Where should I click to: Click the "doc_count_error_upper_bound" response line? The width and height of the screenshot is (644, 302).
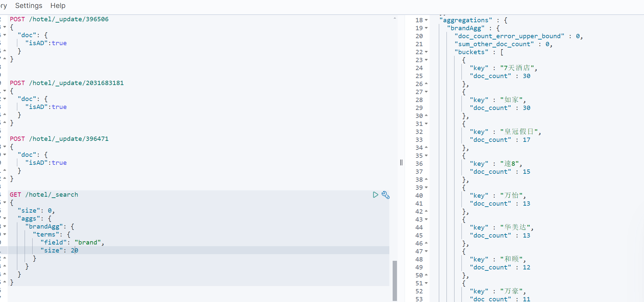[x=519, y=36]
